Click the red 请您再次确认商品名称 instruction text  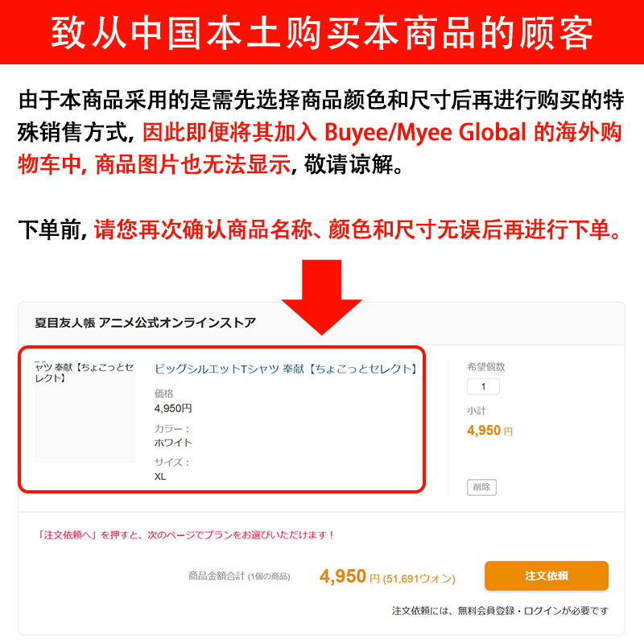[x=357, y=229]
